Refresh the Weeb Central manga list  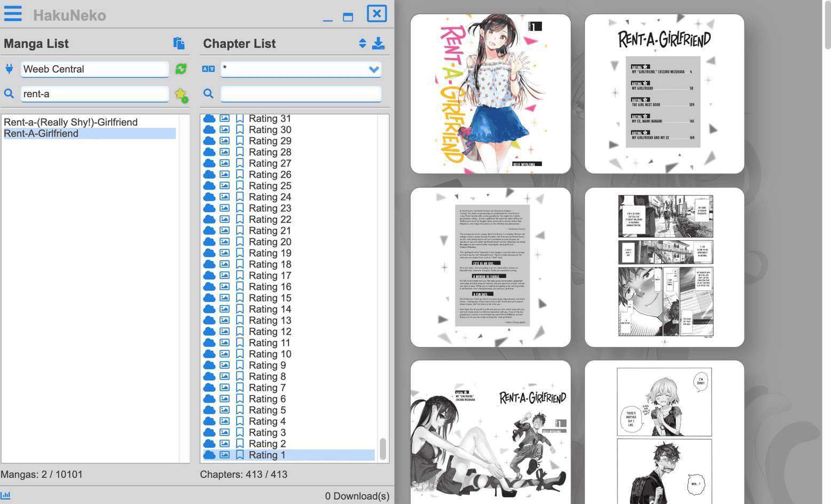(x=180, y=69)
